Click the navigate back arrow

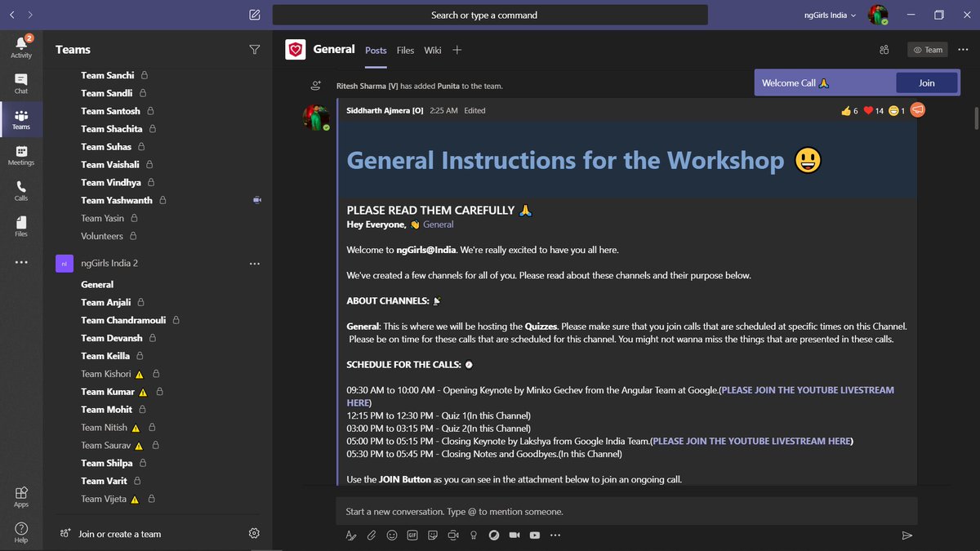(12, 15)
